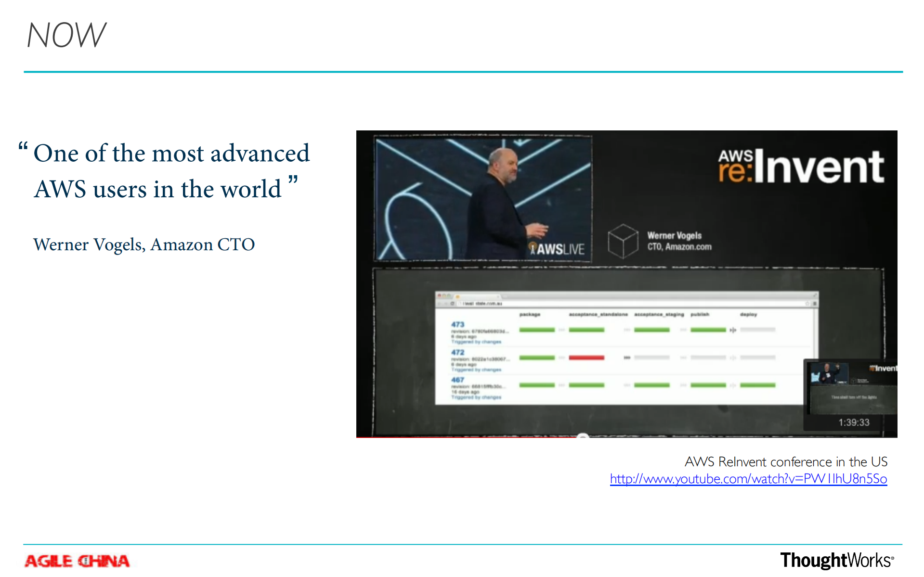Click the deploy trigger icon for build 473
Viewport: 924px width, 577px height.
732,330
